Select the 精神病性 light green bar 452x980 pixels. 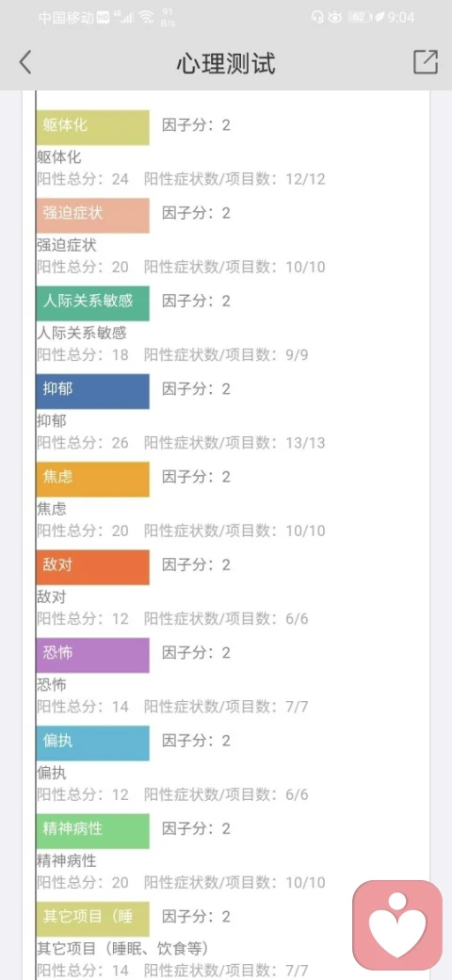[92, 831]
